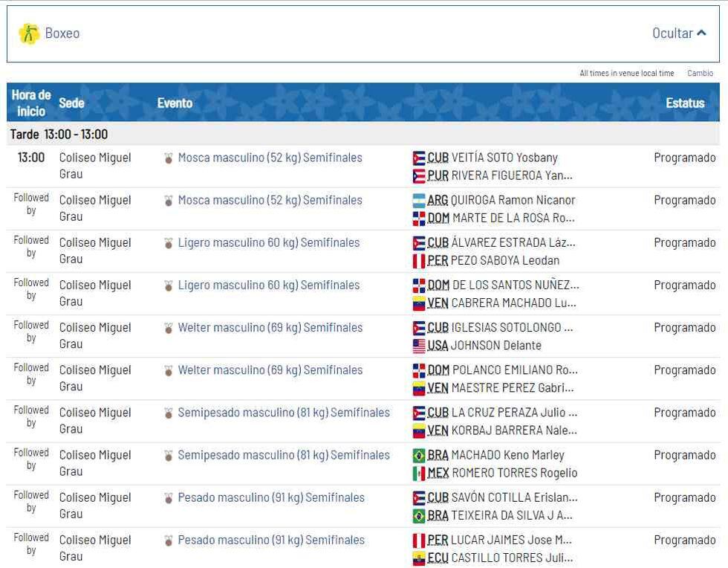Click the Mexico flag beside ROMERO TORRES

(419, 474)
